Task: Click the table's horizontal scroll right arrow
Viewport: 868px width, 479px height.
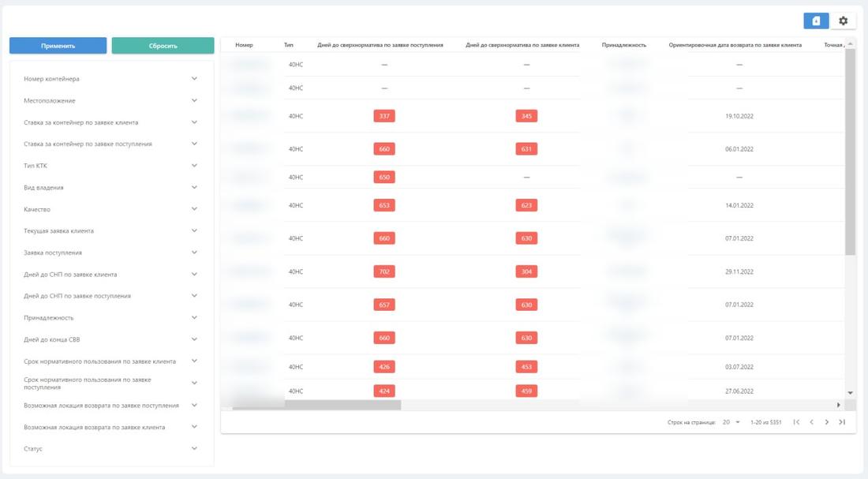Action: tap(839, 406)
